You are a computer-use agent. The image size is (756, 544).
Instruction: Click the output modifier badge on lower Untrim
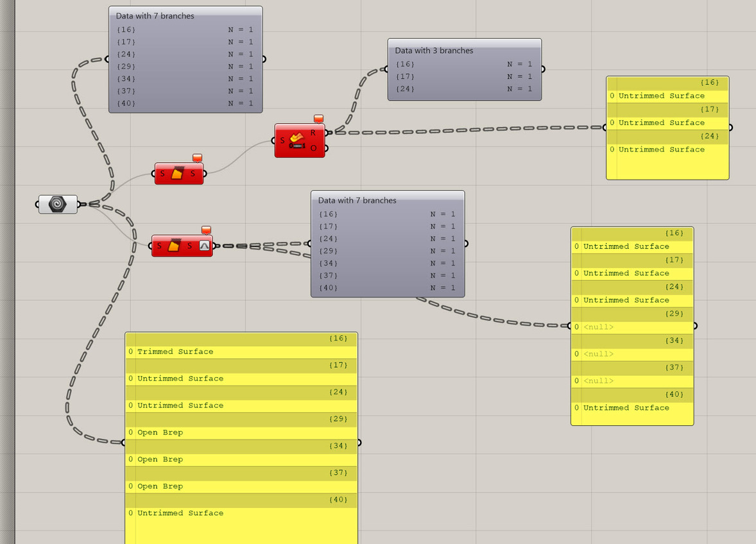(205, 246)
